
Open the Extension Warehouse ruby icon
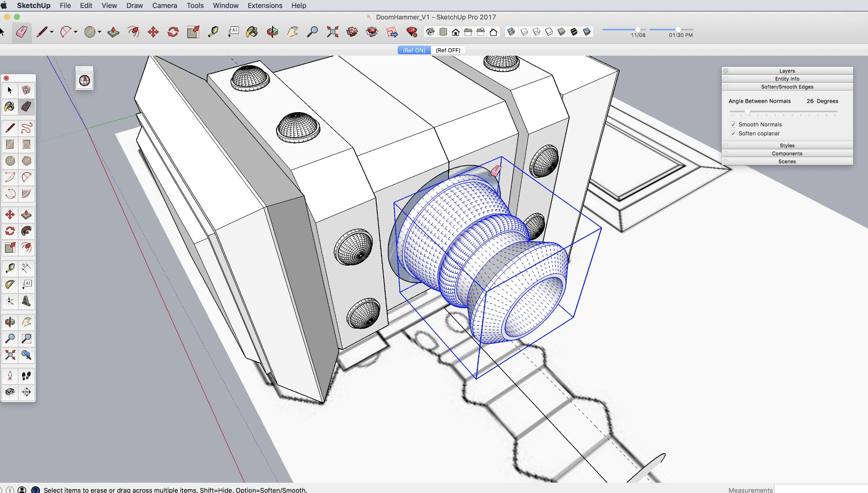pyautogui.click(x=372, y=32)
